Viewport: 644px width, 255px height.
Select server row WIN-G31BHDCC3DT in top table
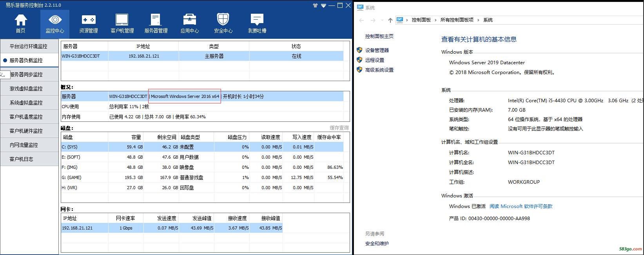(202, 56)
